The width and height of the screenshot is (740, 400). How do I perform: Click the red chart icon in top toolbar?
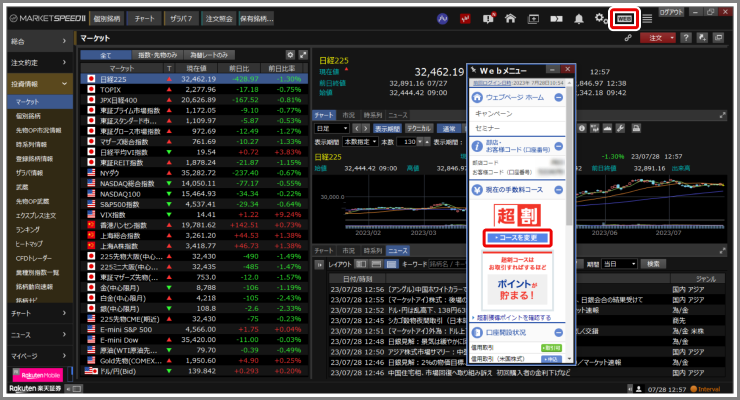pos(465,19)
